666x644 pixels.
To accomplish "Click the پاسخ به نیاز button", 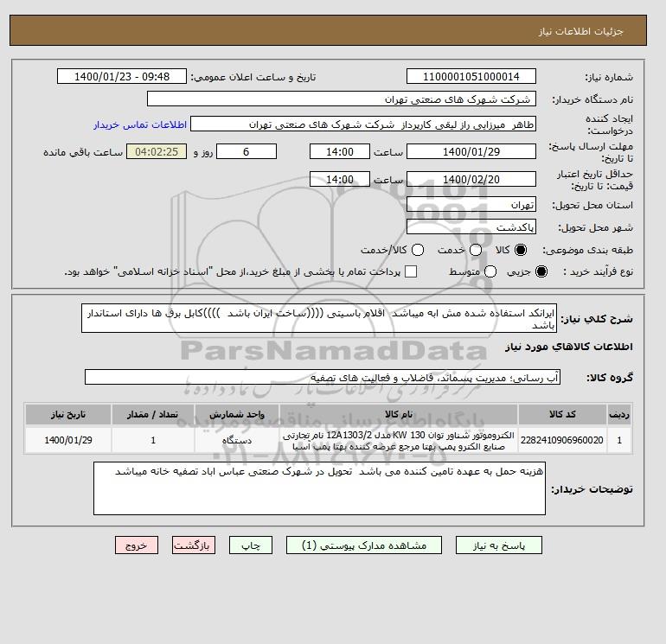I will (x=499, y=545).
